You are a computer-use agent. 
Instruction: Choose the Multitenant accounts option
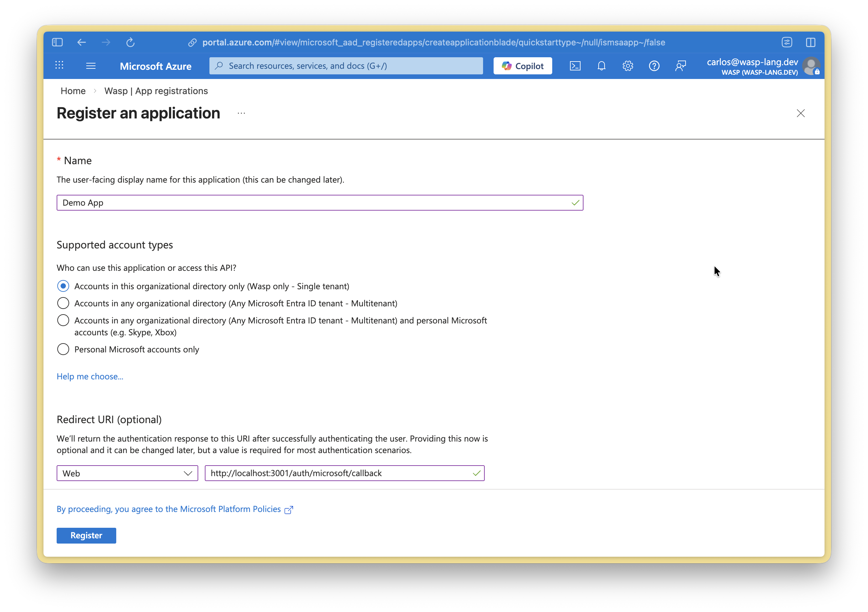(63, 303)
